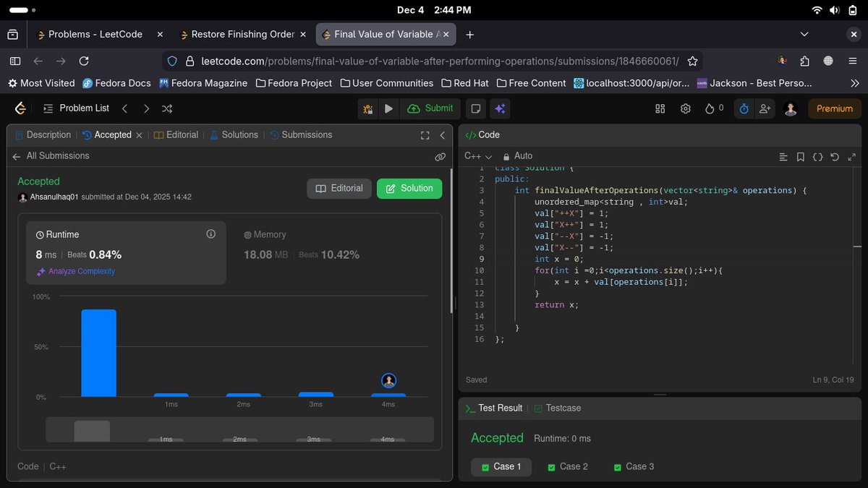
Task: Go back via All Submissions arrow
Action: pyautogui.click(x=17, y=156)
